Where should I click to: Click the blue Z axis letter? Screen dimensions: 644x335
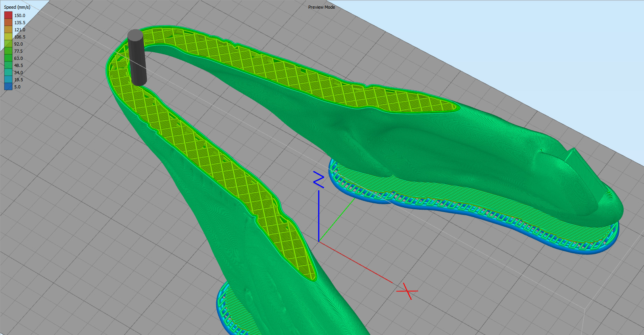coord(319,180)
